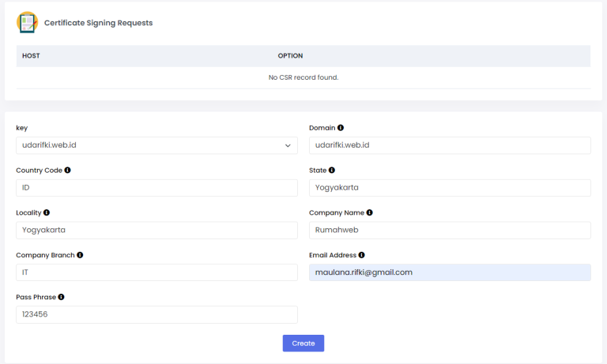Click the 'Company Branch' label text
Screen dimensions: 607x364
[x=45, y=255]
